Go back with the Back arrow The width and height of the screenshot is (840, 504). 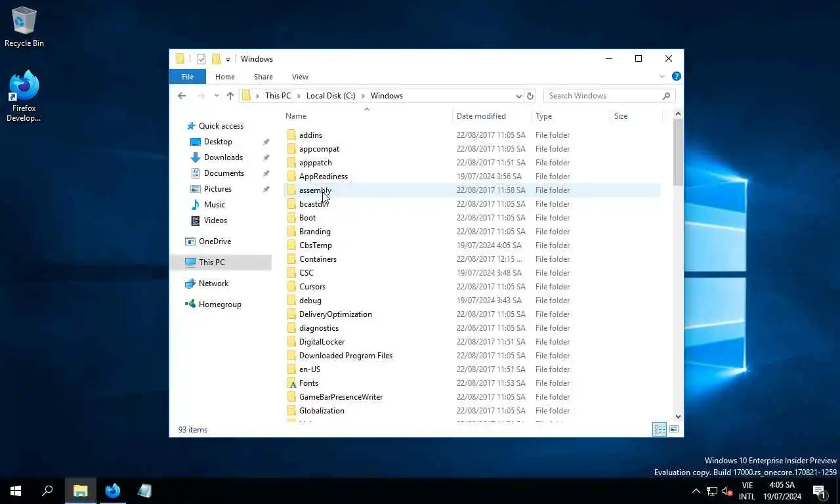click(182, 96)
